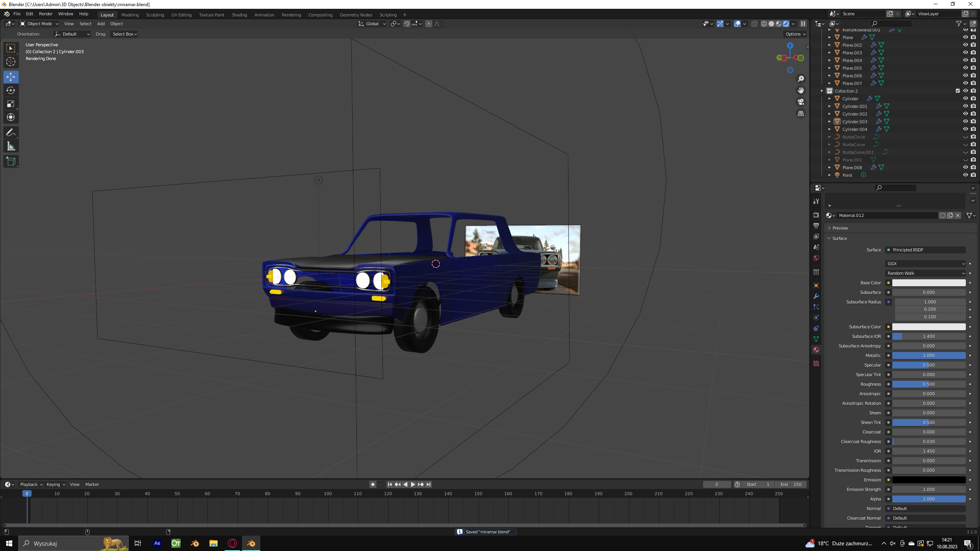Select the Scale tool
The image size is (980, 551).
click(x=11, y=104)
